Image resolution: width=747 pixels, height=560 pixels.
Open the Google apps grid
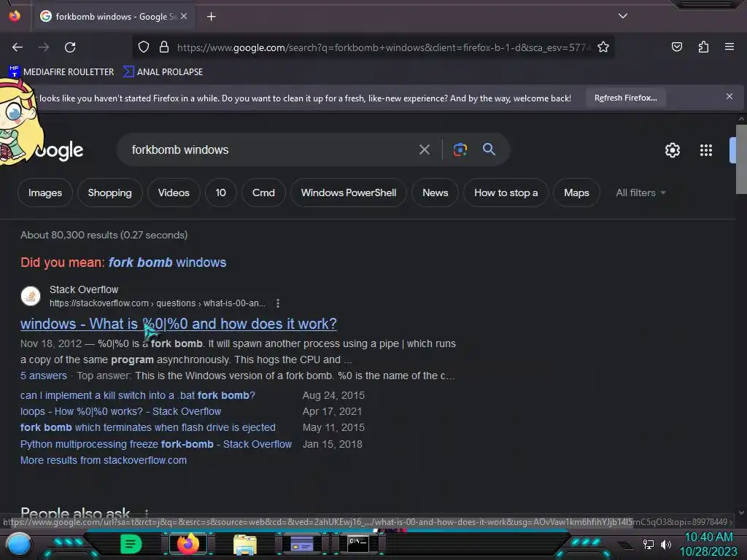coord(706,150)
